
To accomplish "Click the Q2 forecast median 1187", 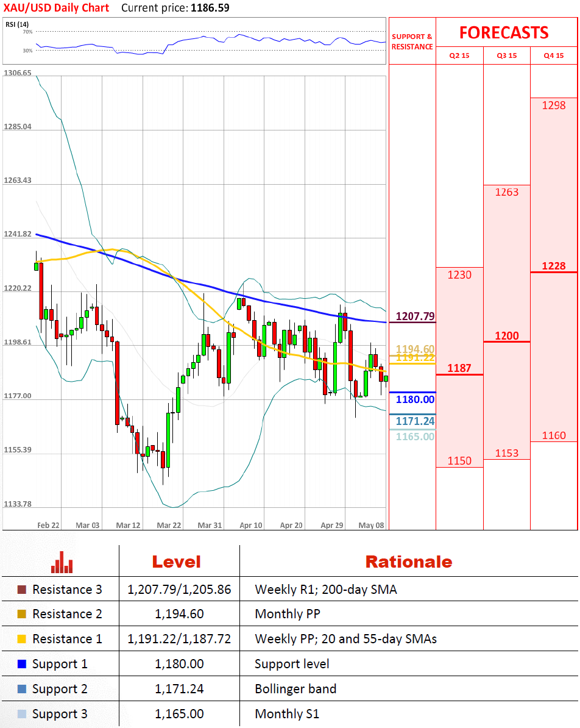I will [459, 368].
